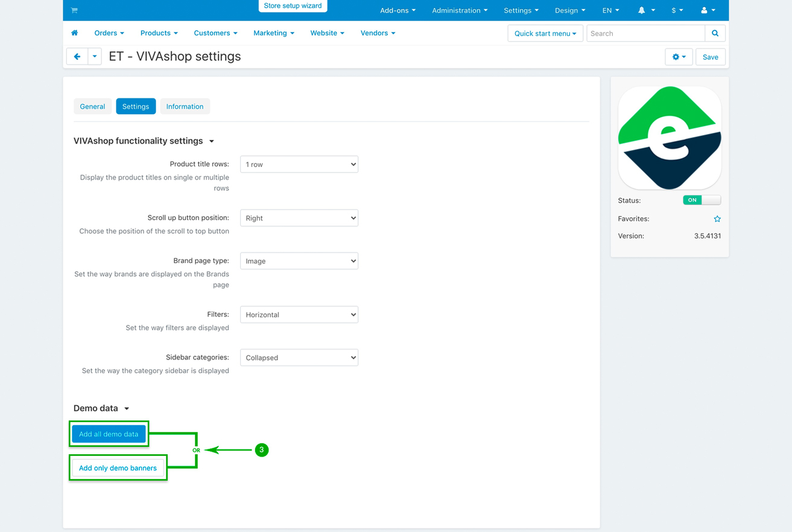Click the blue back arrow button

click(x=77, y=57)
